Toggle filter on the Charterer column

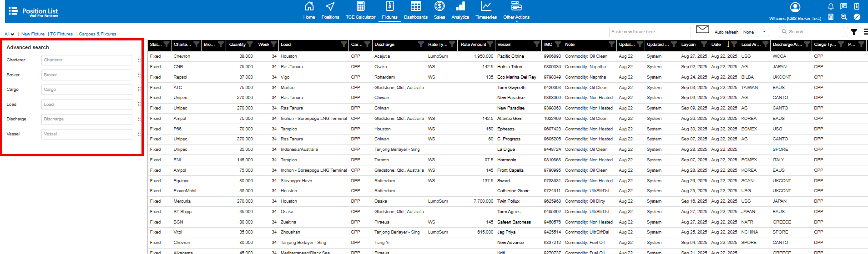pos(197,45)
